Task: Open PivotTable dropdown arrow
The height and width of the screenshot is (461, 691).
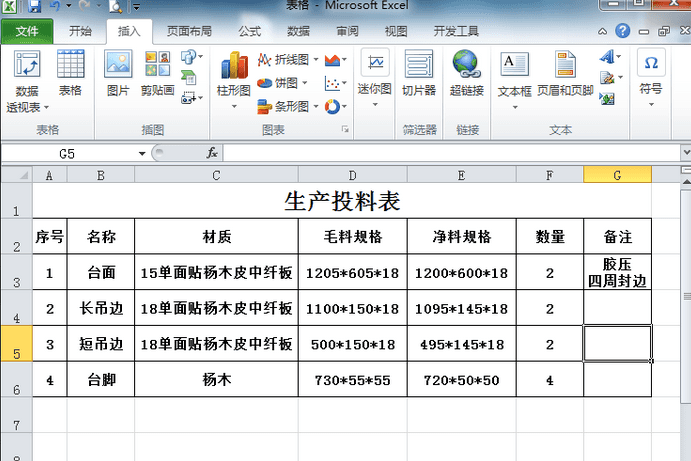Action: coord(46,107)
